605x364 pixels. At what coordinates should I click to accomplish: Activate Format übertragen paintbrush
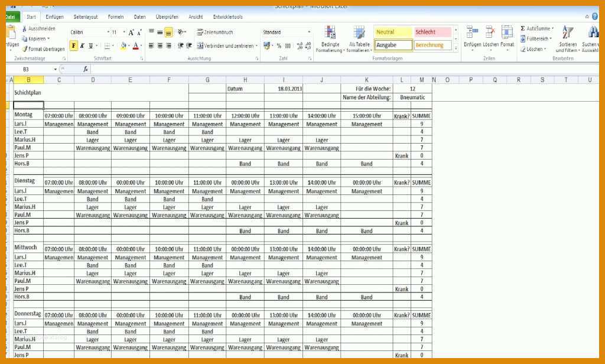click(43, 49)
